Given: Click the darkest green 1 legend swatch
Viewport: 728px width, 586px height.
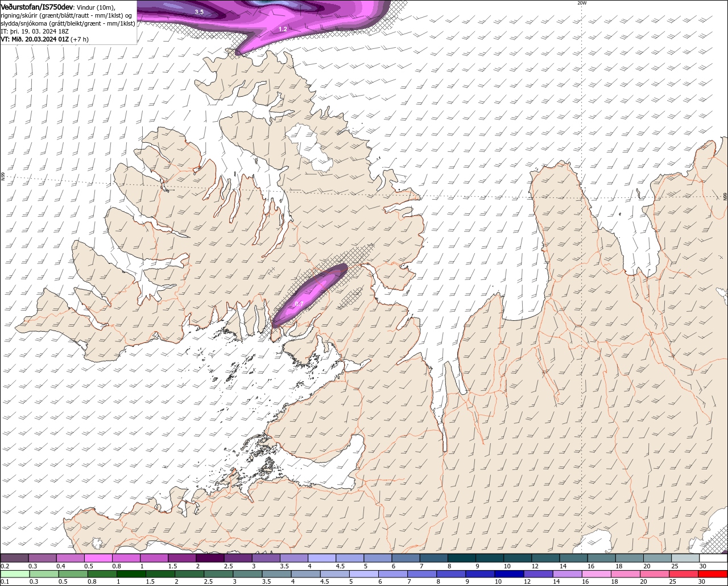Looking at the screenshot, I should tap(131, 574).
